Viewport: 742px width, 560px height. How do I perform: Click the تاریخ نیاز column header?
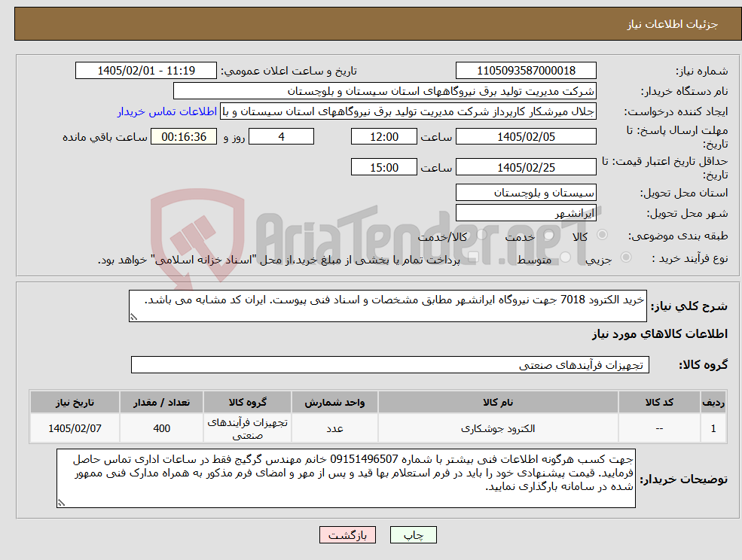tap(75, 402)
